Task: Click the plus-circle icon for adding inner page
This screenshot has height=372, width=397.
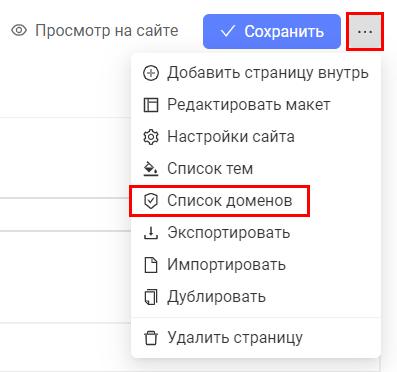Action: pos(151,73)
